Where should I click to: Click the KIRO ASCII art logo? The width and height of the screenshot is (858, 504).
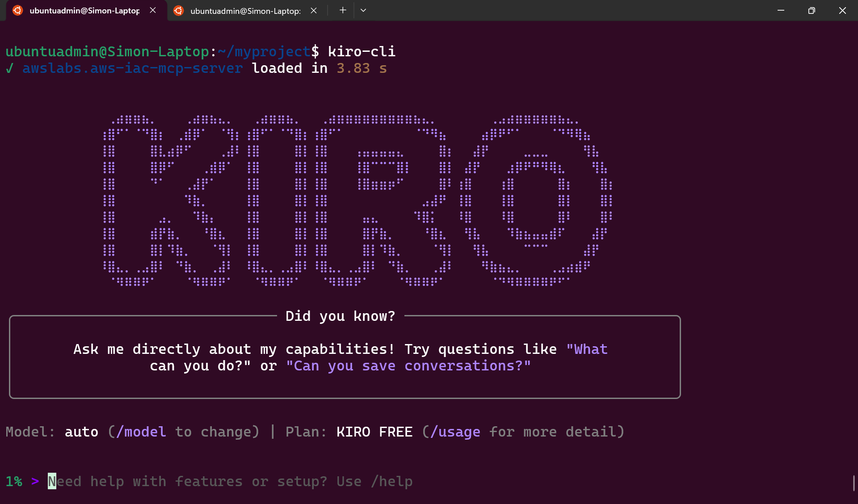357,200
